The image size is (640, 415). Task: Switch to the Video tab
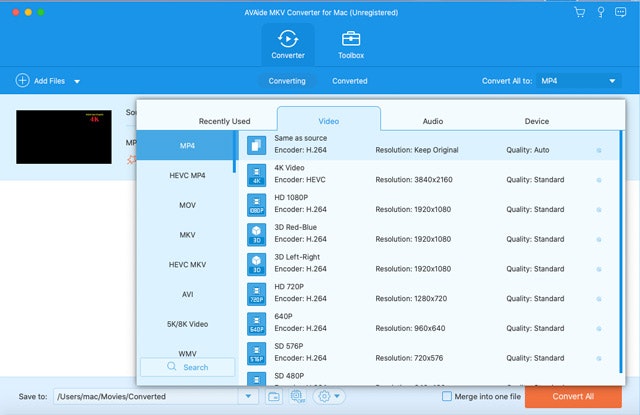pos(329,121)
